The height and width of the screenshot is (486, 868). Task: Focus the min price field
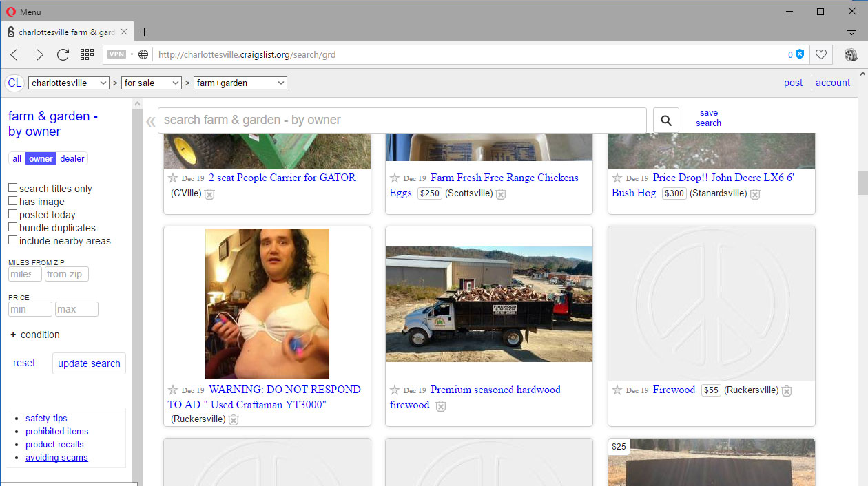[30, 309]
